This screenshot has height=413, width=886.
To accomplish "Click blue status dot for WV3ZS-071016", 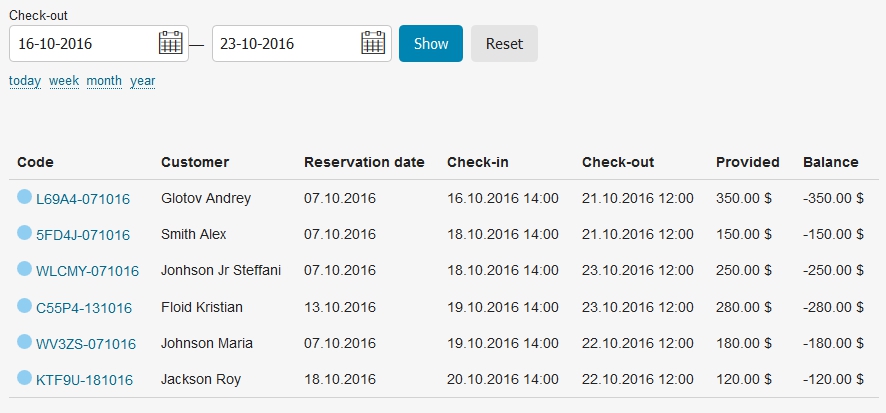I will (x=24, y=342).
